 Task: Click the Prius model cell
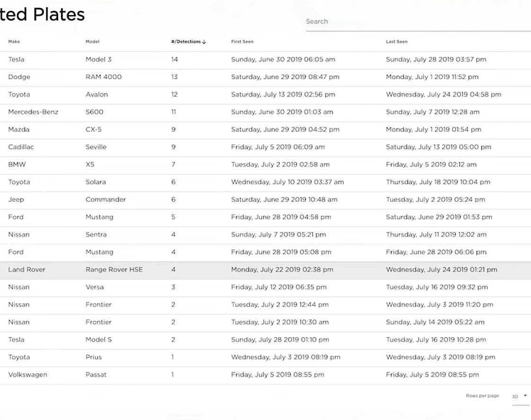(94, 357)
